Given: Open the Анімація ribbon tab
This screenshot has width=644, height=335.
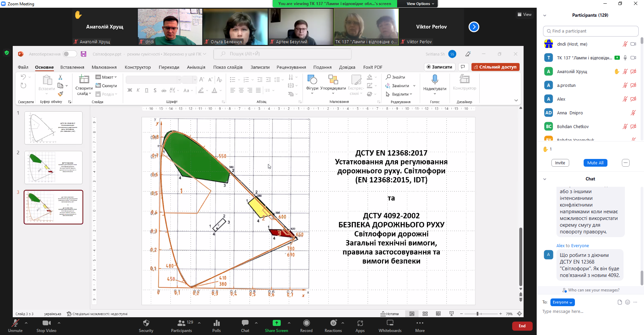Looking at the screenshot, I should click(196, 67).
